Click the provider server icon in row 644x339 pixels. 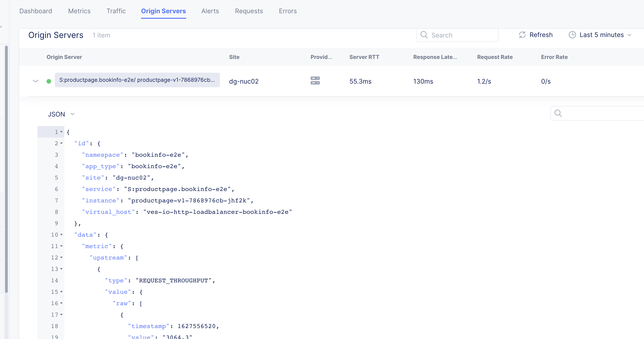pos(315,81)
